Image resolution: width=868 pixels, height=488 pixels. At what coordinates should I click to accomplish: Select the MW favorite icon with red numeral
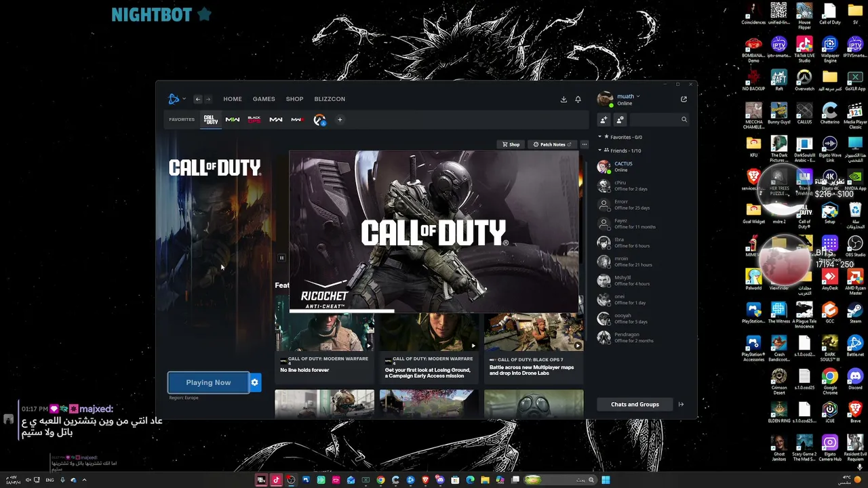click(x=298, y=120)
